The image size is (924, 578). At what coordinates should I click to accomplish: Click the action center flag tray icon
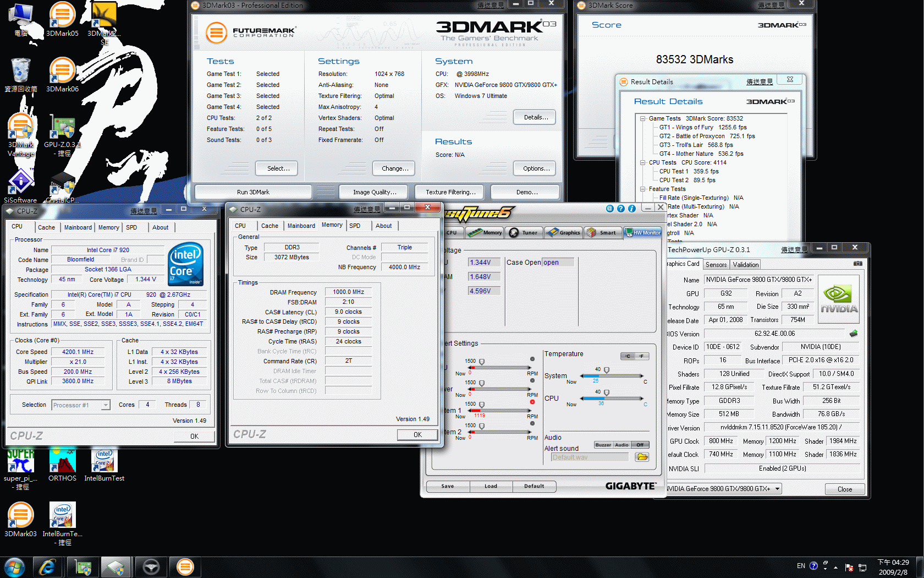(x=849, y=567)
